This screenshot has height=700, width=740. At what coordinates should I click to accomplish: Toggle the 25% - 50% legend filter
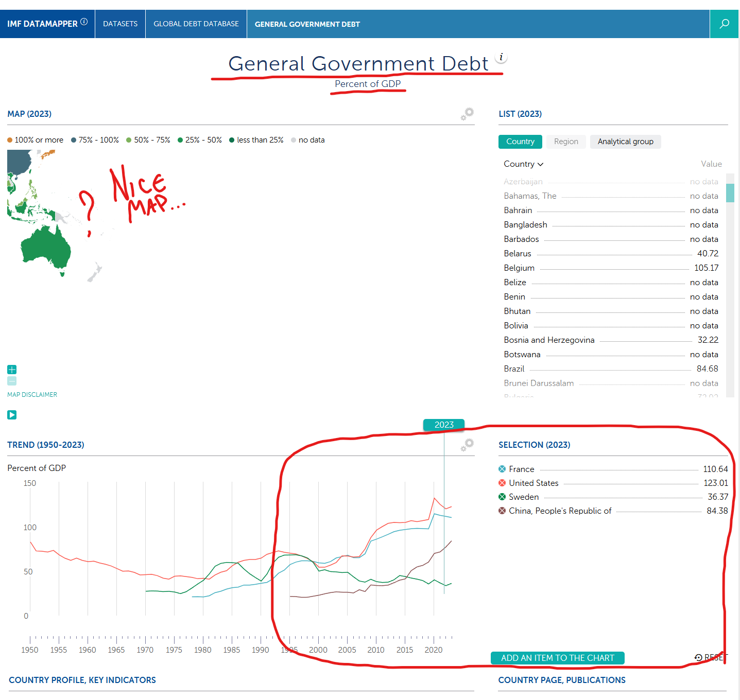(x=200, y=140)
